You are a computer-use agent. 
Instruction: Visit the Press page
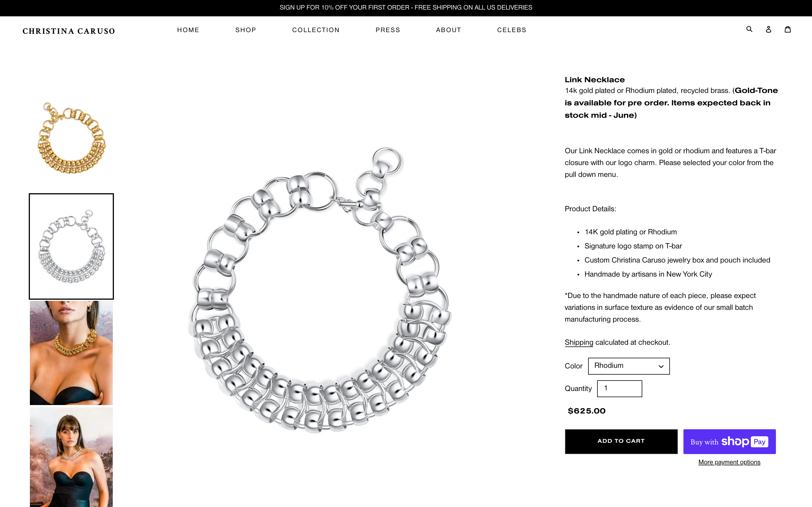coord(388,30)
